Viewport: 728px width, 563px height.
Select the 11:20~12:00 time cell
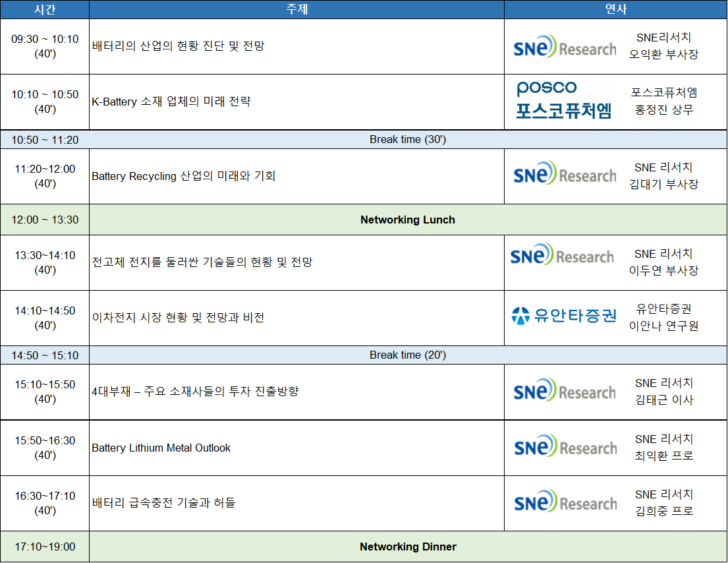pos(45,176)
